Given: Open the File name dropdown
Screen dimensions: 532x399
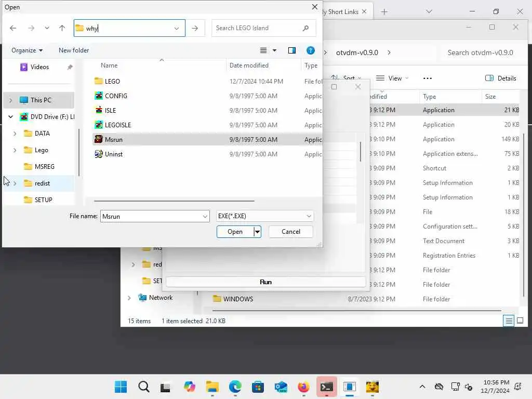Looking at the screenshot, I should (205, 217).
